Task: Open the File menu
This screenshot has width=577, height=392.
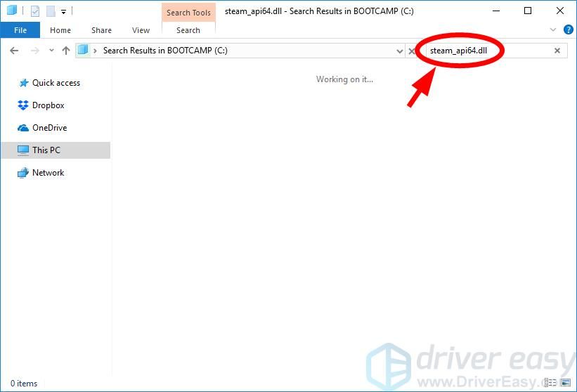Action: click(20, 30)
